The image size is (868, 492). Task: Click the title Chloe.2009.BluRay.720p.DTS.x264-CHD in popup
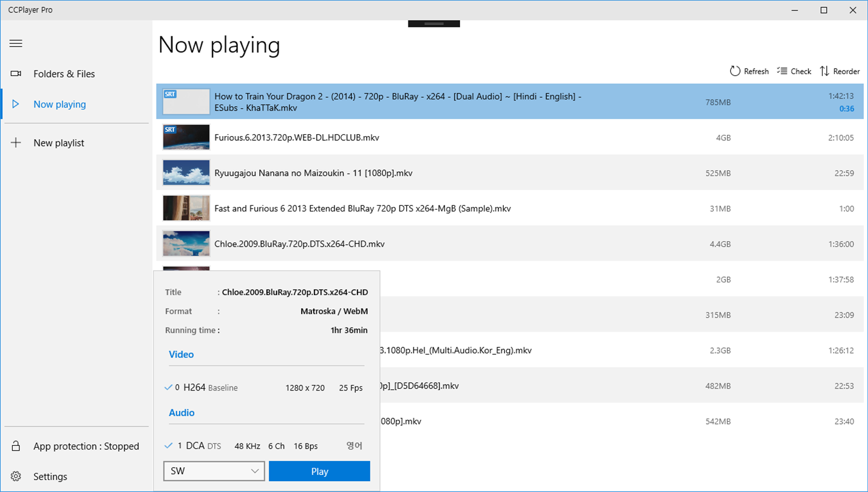tap(295, 292)
